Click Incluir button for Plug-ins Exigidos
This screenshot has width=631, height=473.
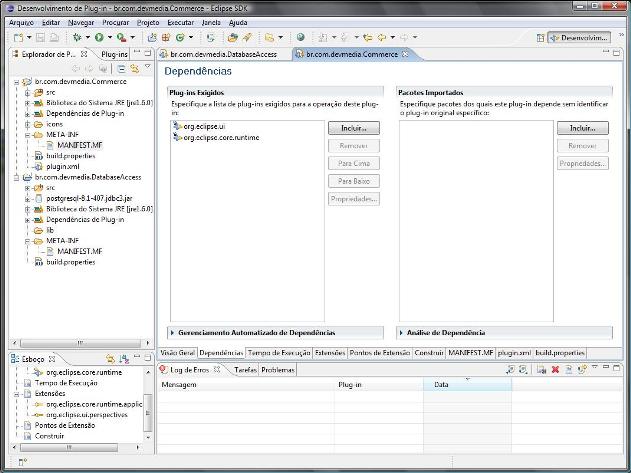(x=354, y=128)
